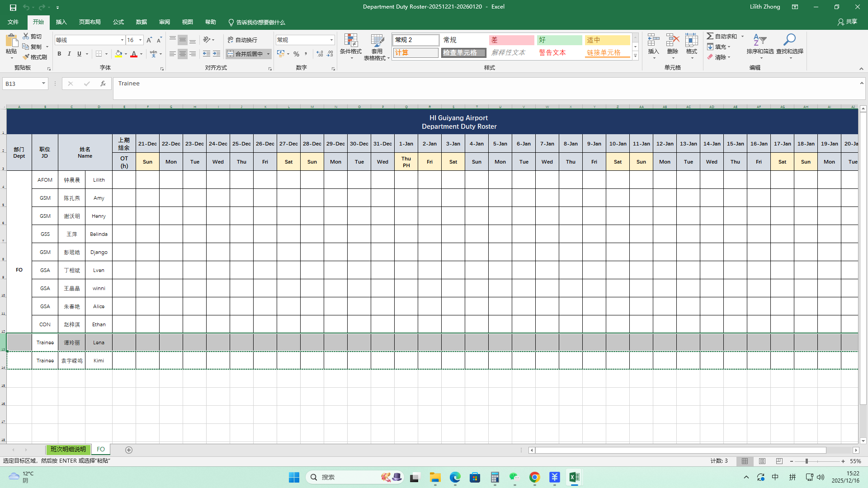Click the zoom level slider

click(x=807, y=461)
